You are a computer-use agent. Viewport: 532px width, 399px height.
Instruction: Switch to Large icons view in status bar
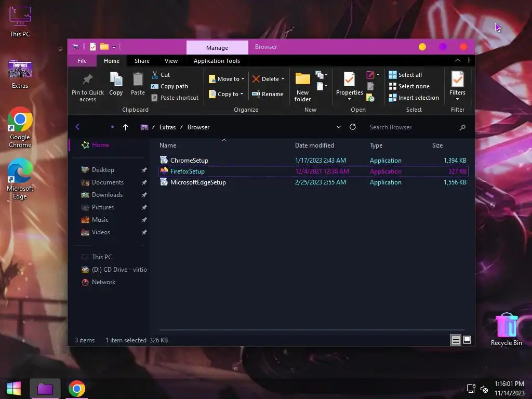(x=467, y=340)
